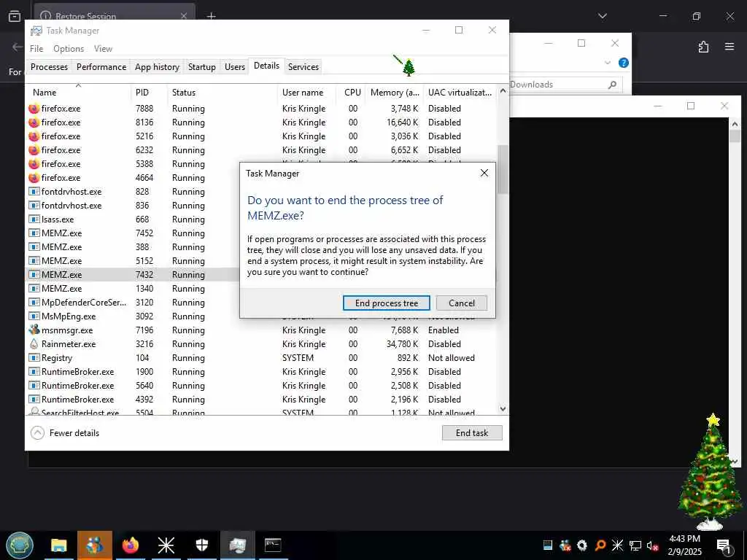Select the Registry process icon
This screenshot has width=747, height=560.
[x=34, y=357]
